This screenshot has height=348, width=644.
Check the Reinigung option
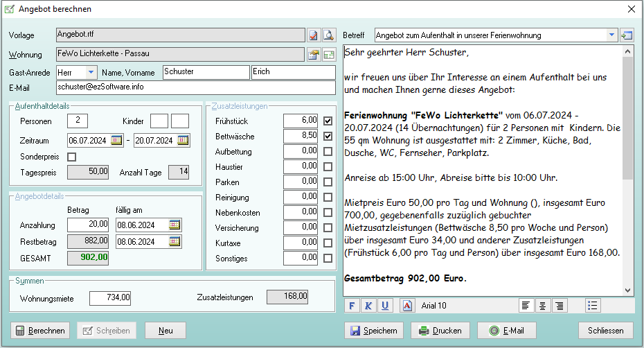click(328, 197)
